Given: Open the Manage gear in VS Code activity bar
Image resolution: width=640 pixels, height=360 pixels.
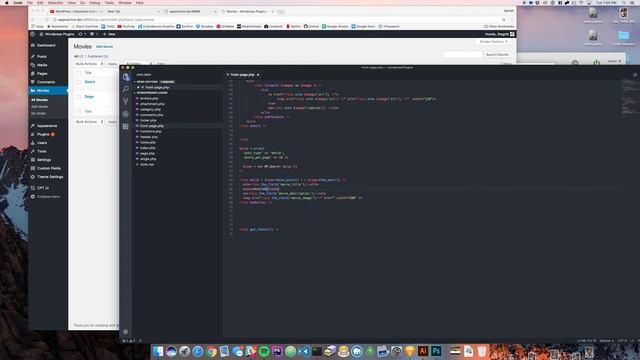Looking at the screenshot, I should pos(126,332).
